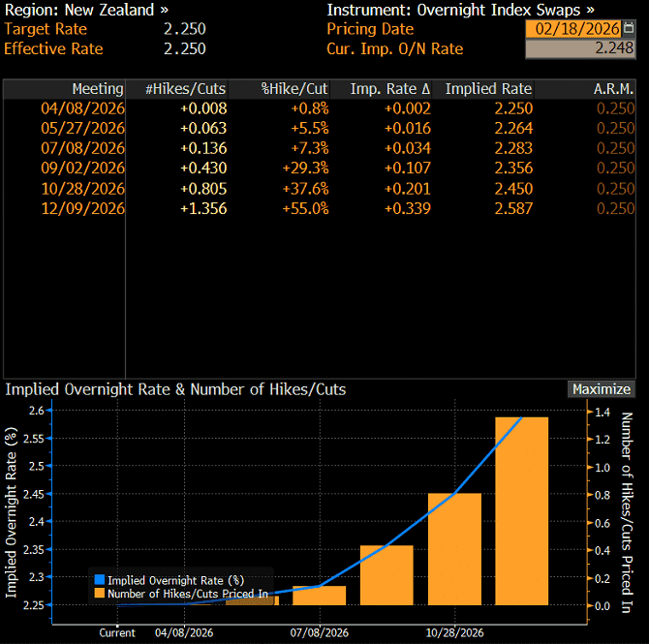Select the +0.805 hikes value
Viewport: 649px width, 644px height.
click(203, 189)
